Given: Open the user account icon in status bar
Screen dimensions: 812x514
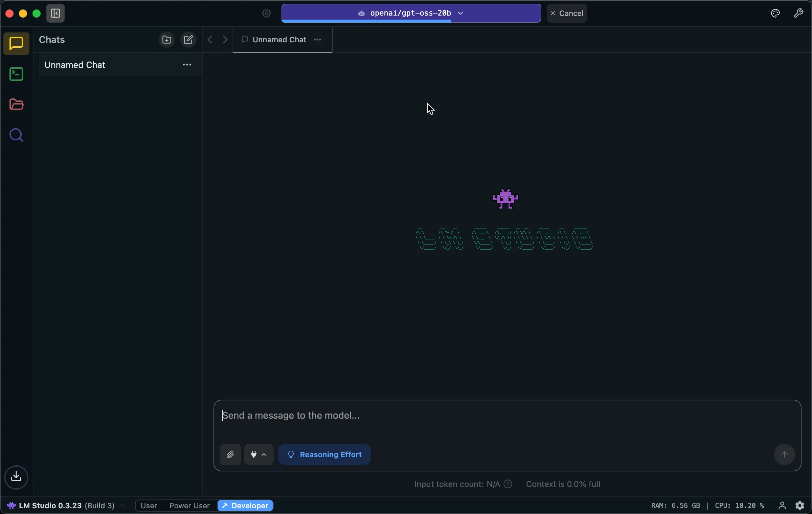Looking at the screenshot, I should click(x=782, y=506).
